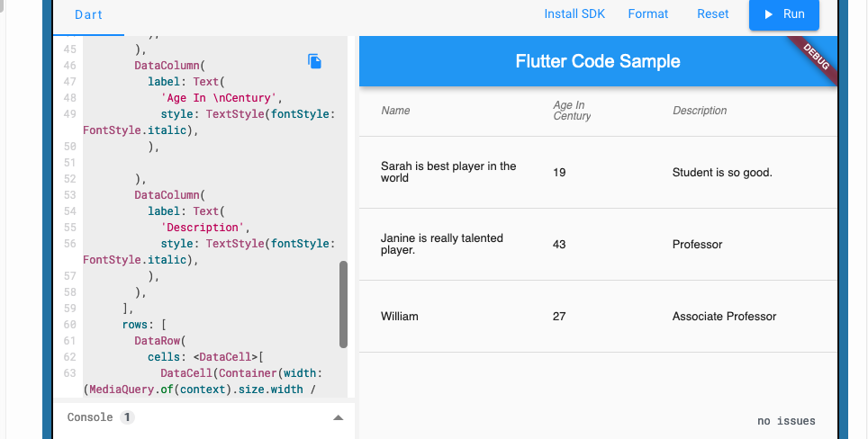Click the DEBUG banner ribbon
This screenshot has width=868, height=439.
coord(816,57)
